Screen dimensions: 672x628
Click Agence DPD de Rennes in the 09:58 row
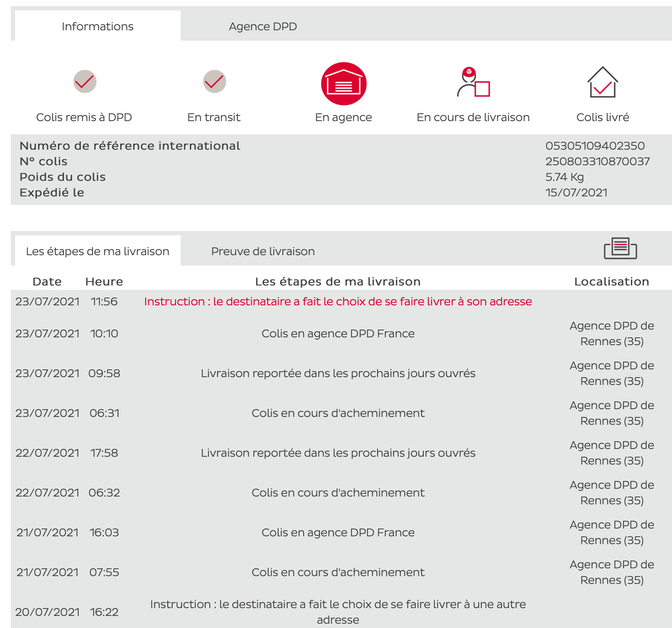coord(612,373)
